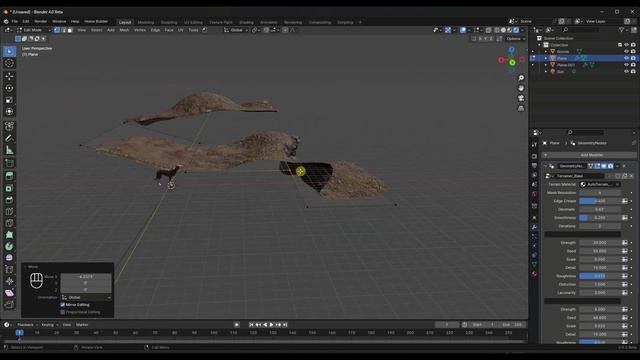Select the Knife tool

pyautogui.click(x=9, y=223)
